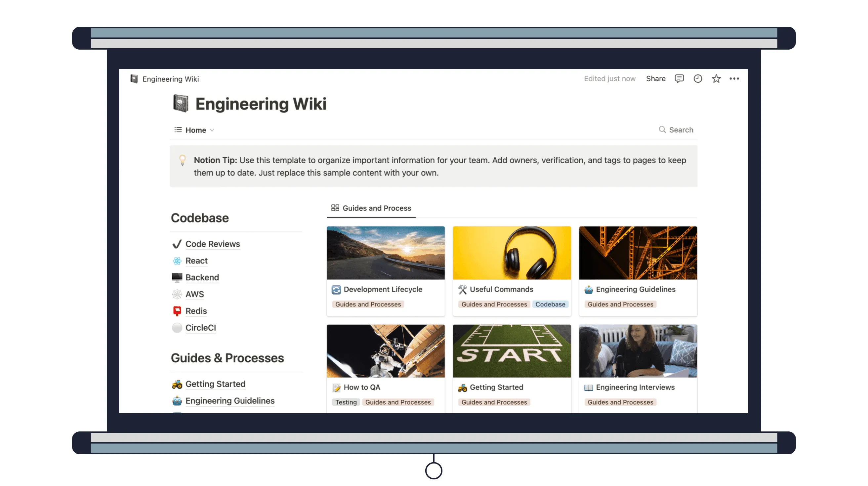Click the Home dropdown expander arrow

click(213, 130)
